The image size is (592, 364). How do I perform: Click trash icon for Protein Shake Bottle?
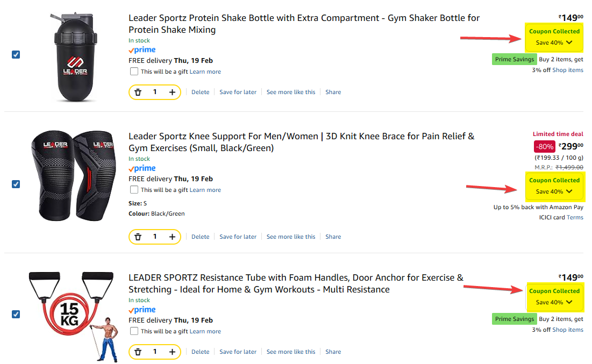pyautogui.click(x=138, y=92)
